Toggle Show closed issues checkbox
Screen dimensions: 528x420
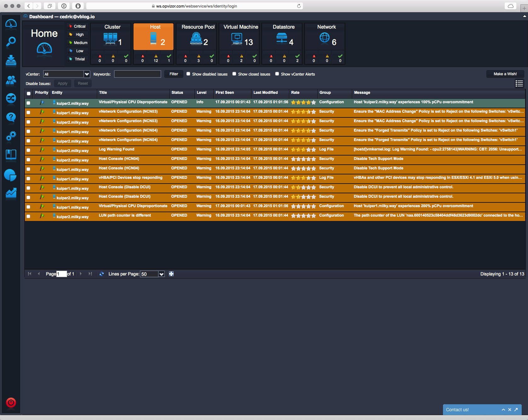[234, 74]
